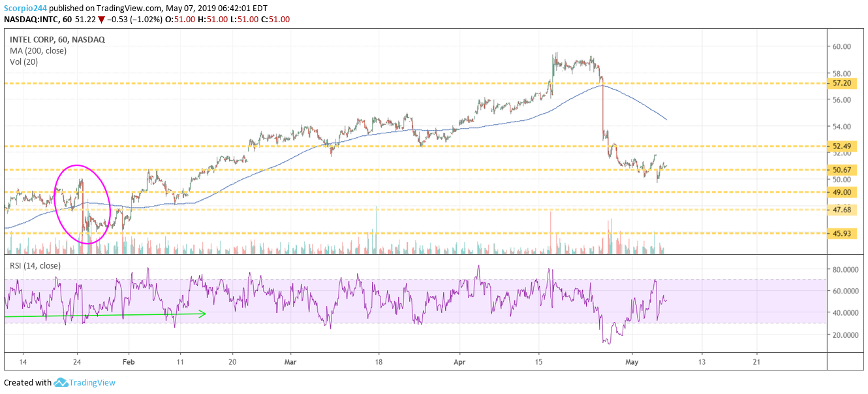The image size is (868, 394).
Task: Select the Vol (20) indicator label
Action: pyautogui.click(x=23, y=62)
